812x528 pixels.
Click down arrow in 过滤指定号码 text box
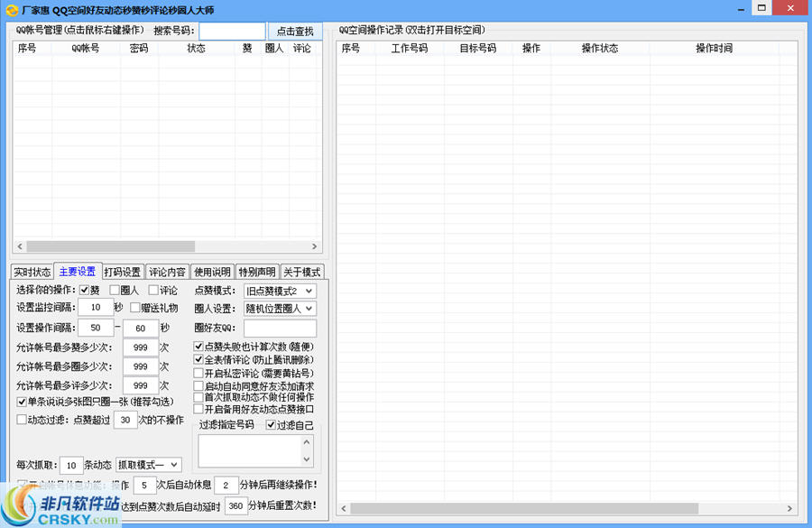point(307,459)
